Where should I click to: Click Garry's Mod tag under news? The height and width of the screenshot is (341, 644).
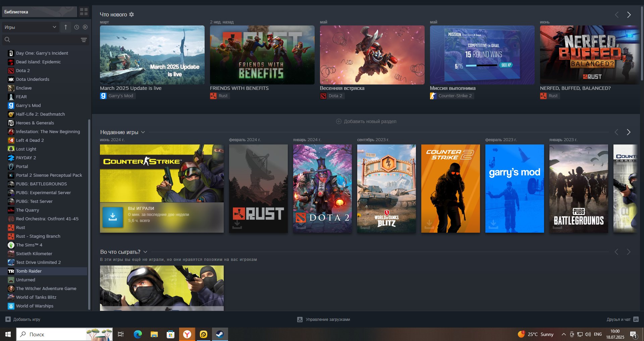(x=117, y=96)
